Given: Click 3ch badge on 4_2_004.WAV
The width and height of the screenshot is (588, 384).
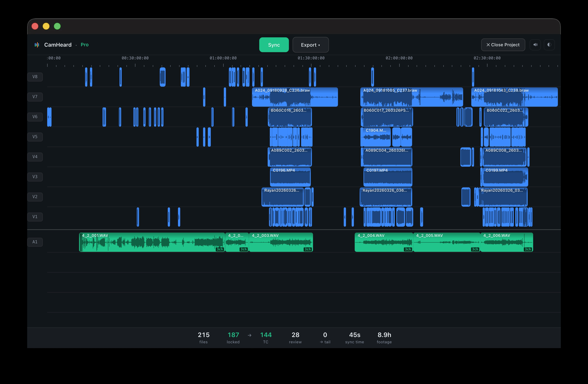Looking at the screenshot, I should (408, 249).
